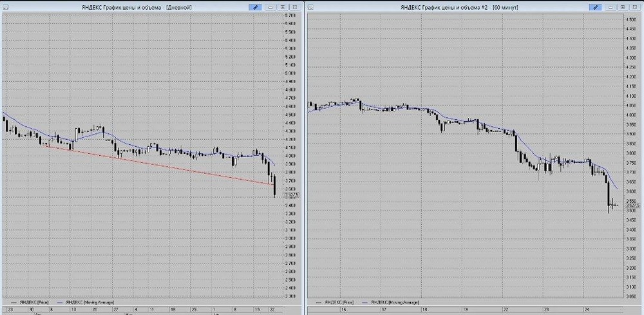This screenshot has width=644, height=315.
Task: Click date label 16 on the 60-minute chart's time axis
Action: [x=344, y=310]
